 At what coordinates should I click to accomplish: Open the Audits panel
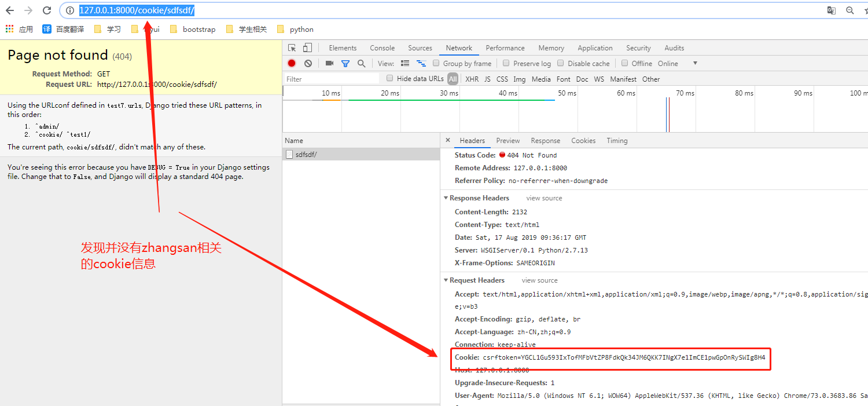point(674,48)
